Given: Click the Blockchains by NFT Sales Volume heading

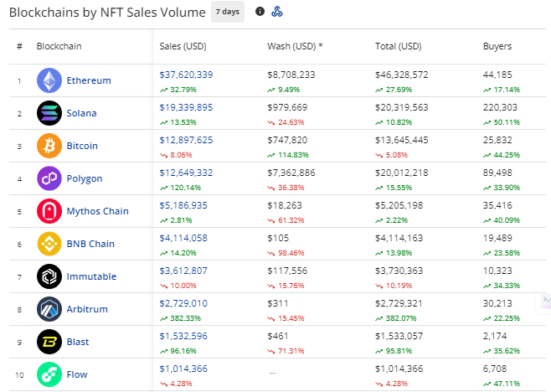Looking at the screenshot, I should pyautogui.click(x=107, y=13).
